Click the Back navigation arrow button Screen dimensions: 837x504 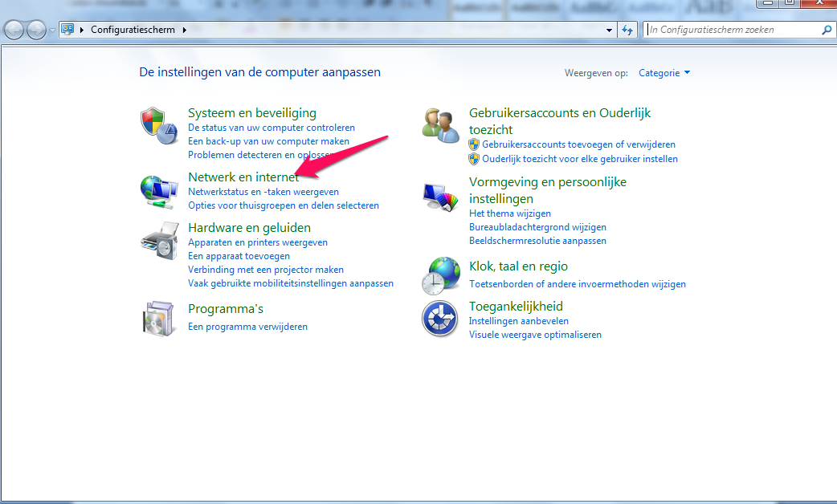14,30
